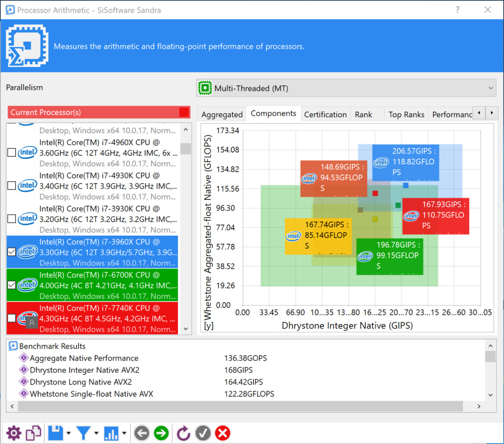Screen dimensions: 504x444
Task: Refresh the benchmark with the purple arrow
Action: (x=184, y=433)
